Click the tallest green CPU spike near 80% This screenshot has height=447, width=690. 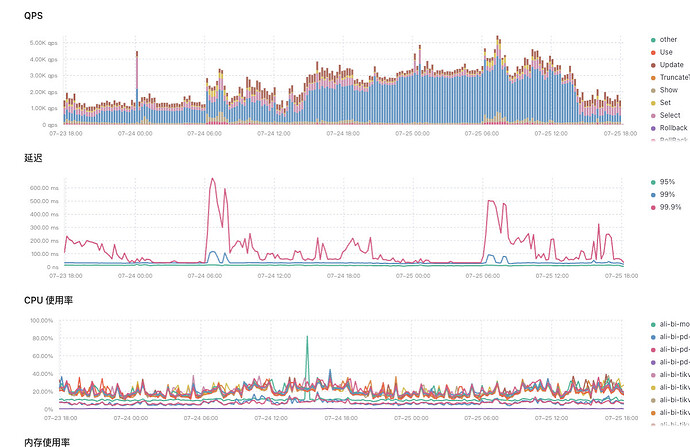point(307,338)
